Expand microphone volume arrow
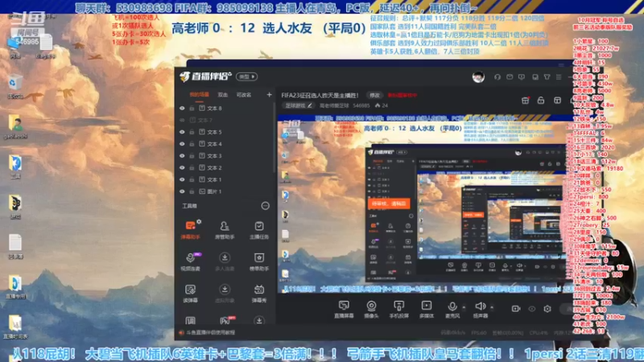Image resolution: width=644 pixels, height=362 pixels. [464, 307]
